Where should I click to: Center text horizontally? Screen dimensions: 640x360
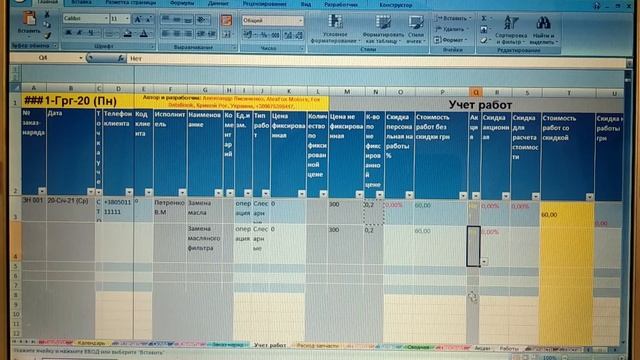(x=177, y=34)
